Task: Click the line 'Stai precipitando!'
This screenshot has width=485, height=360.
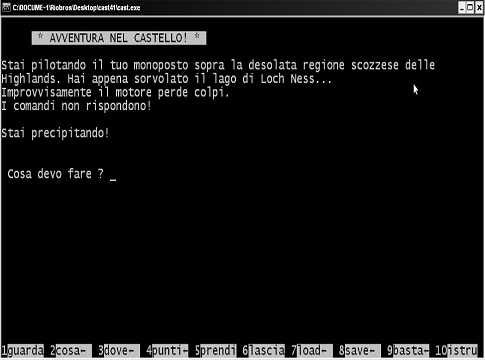Action: pos(55,133)
